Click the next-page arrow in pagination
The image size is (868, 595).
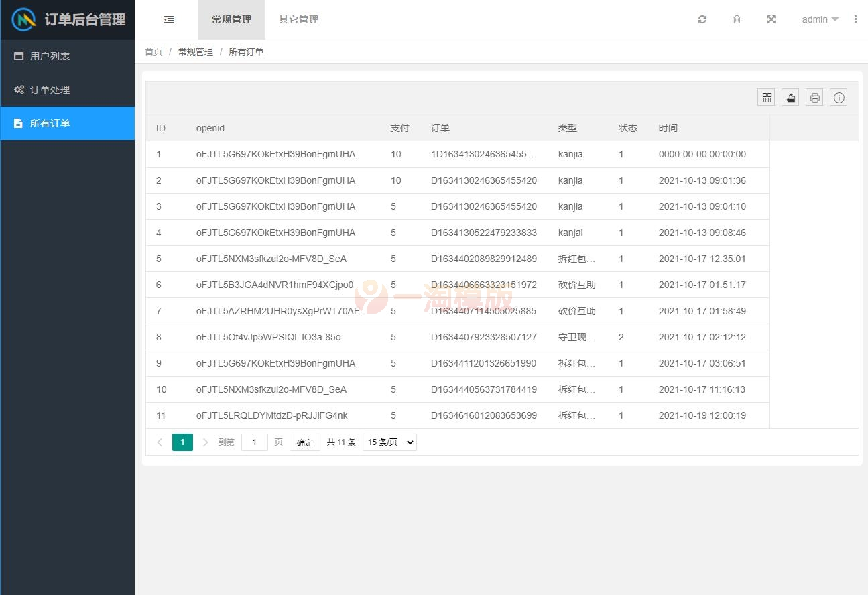pos(205,442)
